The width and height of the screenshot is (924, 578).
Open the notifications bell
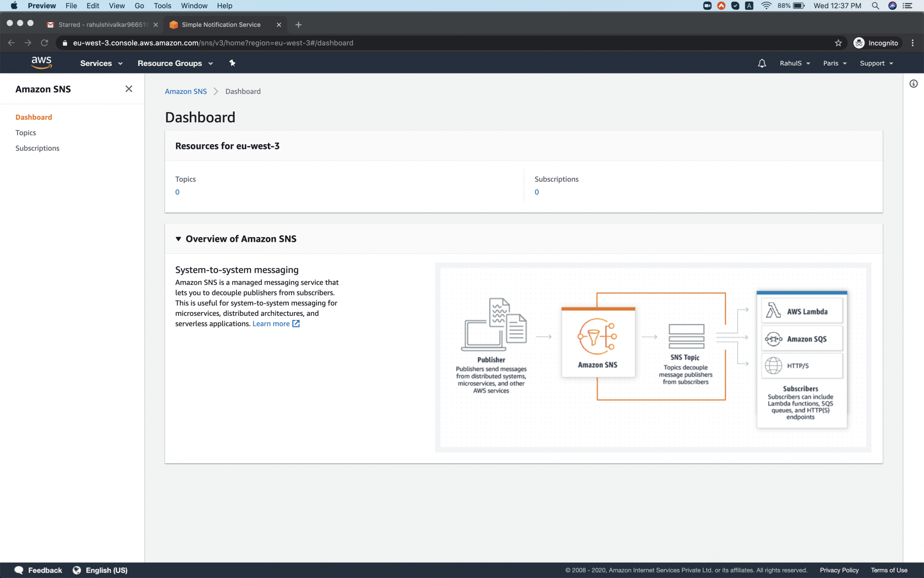pos(761,63)
